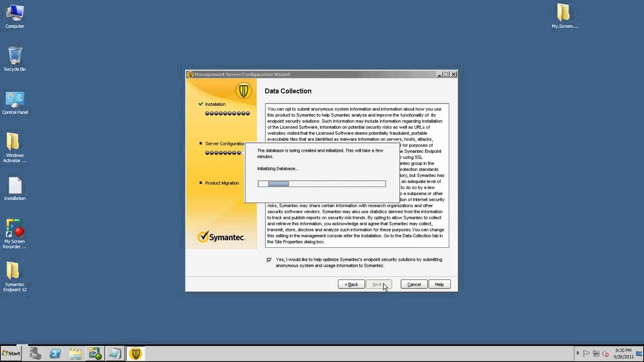Image resolution: width=644 pixels, height=362 pixels.
Task: Launch PowerShell from the taskbar
Action: (55, 353)
